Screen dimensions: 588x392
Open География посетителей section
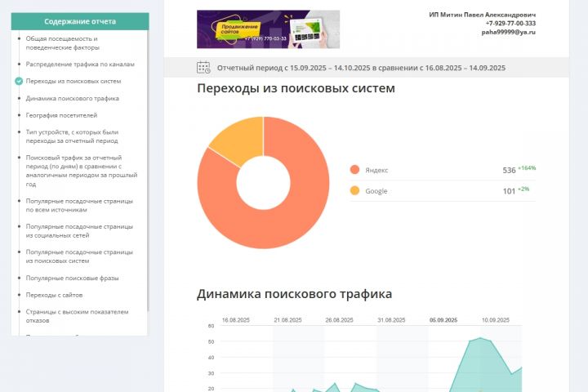(x=61, y=115)
